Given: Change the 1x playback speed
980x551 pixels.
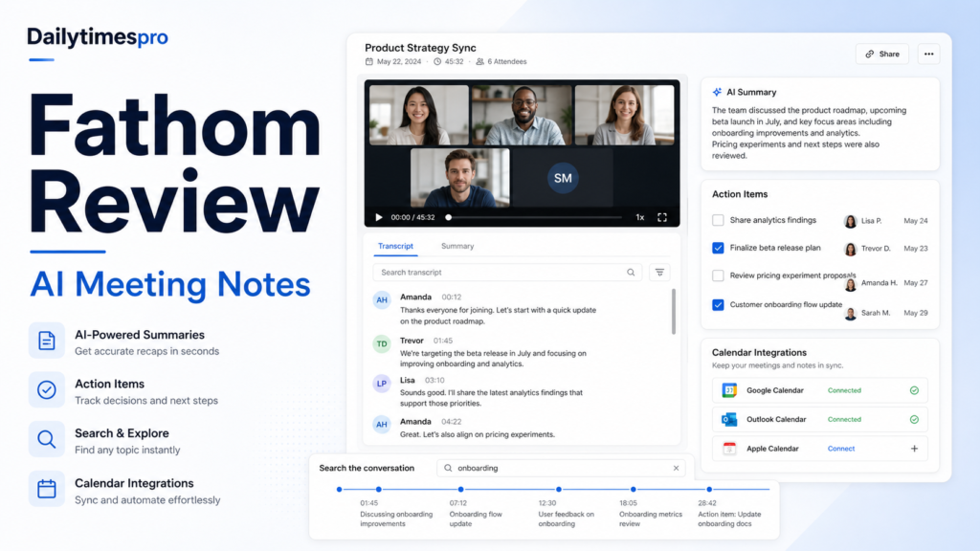Looking at the screenshot, I should (x=640, y=217).
